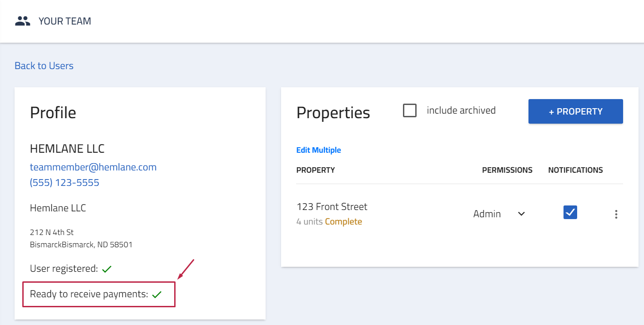This screenshot has height=325, width=644.
Task: Click the Your Team people icon
Action: click(22, 21)
